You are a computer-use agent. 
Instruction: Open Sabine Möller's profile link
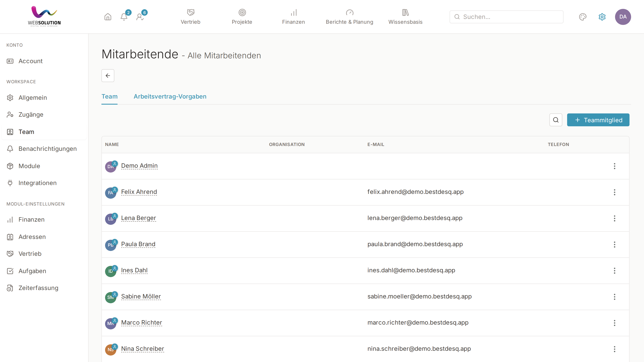[141, 296]
